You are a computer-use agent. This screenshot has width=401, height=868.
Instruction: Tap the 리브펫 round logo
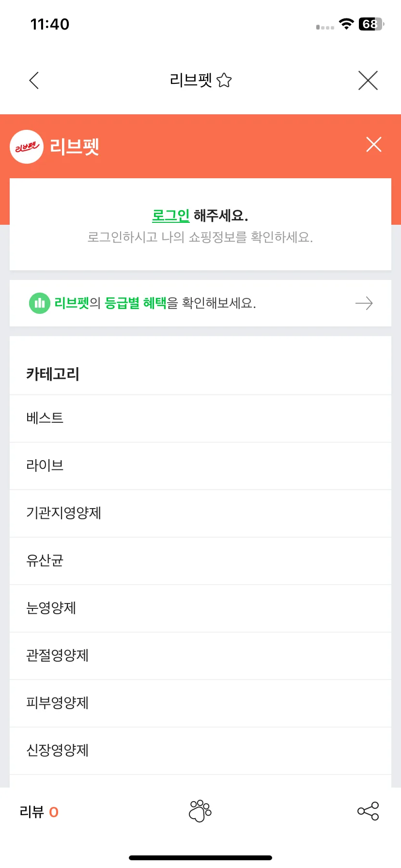27,147
